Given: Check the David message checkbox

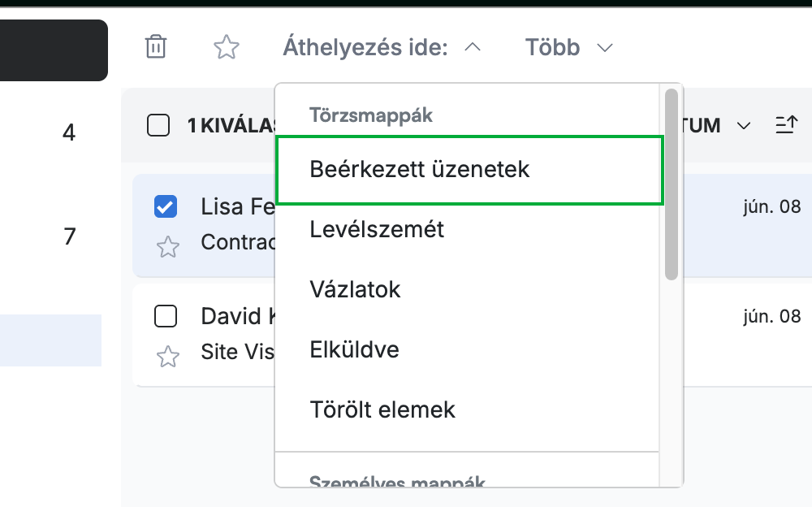Looking at the screenshot, I should pos(166,316).
